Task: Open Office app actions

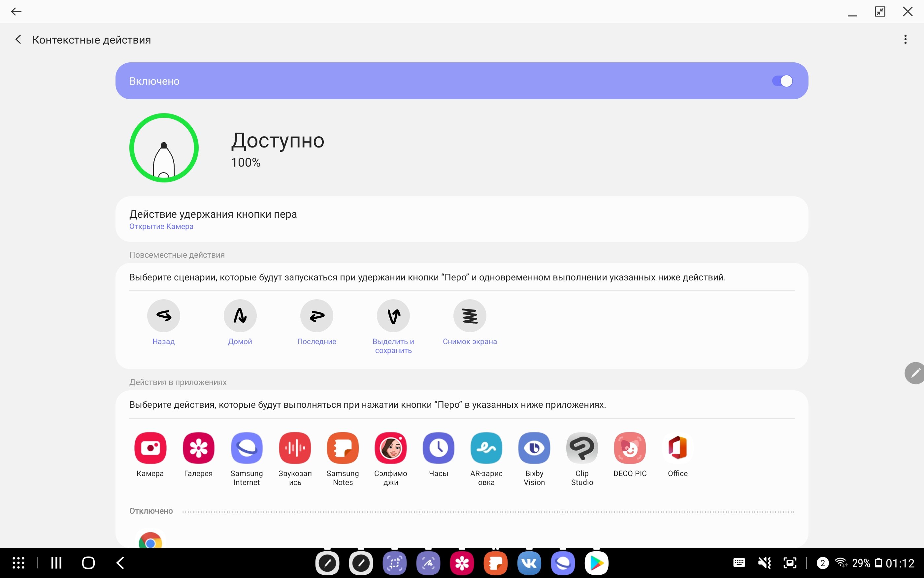Action: 678,455
